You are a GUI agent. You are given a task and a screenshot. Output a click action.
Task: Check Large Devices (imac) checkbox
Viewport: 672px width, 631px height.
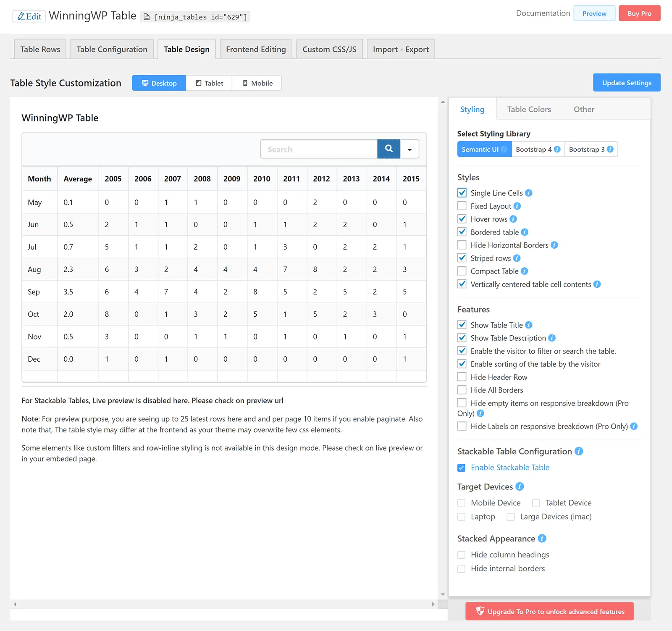click(x=511, y=517)
